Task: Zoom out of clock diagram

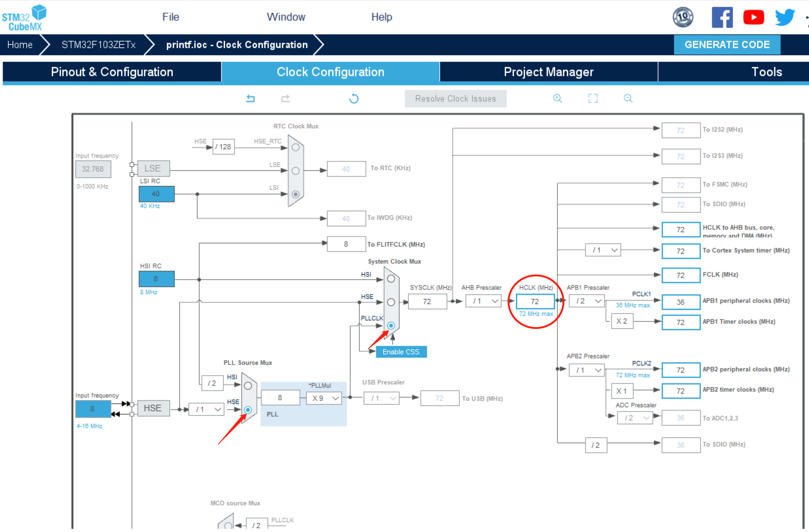Action: point(628,98)
